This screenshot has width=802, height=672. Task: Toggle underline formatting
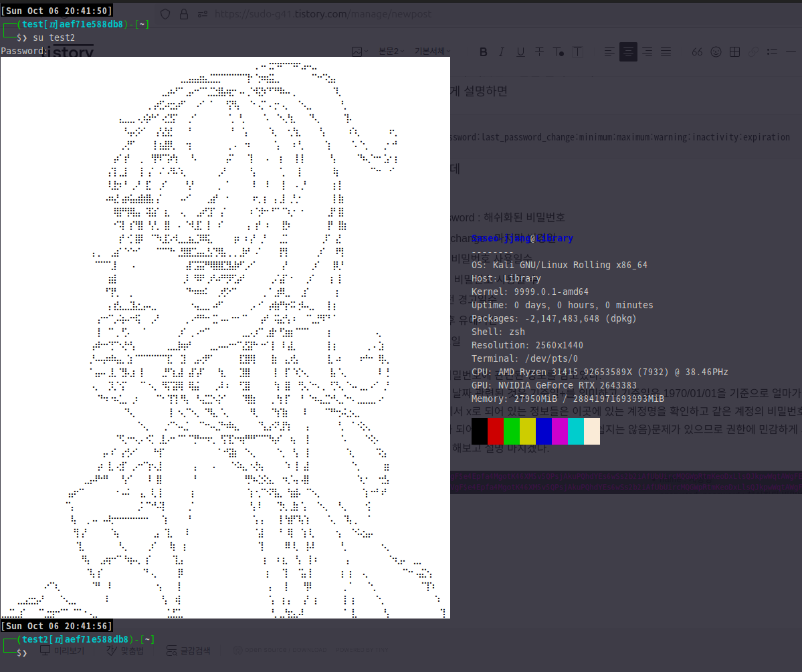click(520, 51)
